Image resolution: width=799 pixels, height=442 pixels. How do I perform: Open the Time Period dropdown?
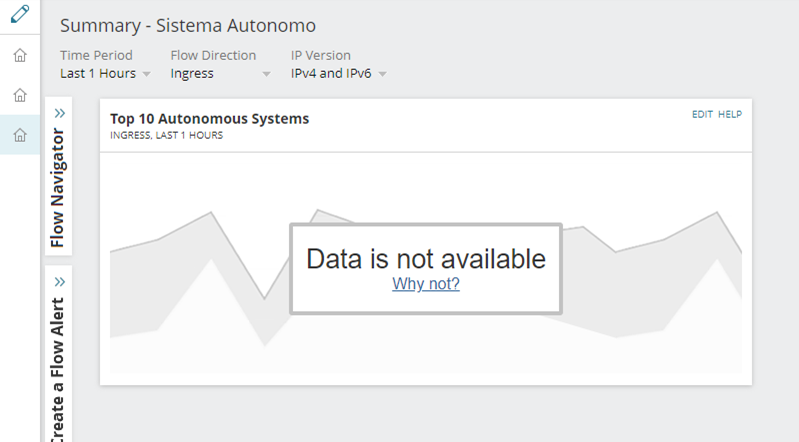point(105,73)
